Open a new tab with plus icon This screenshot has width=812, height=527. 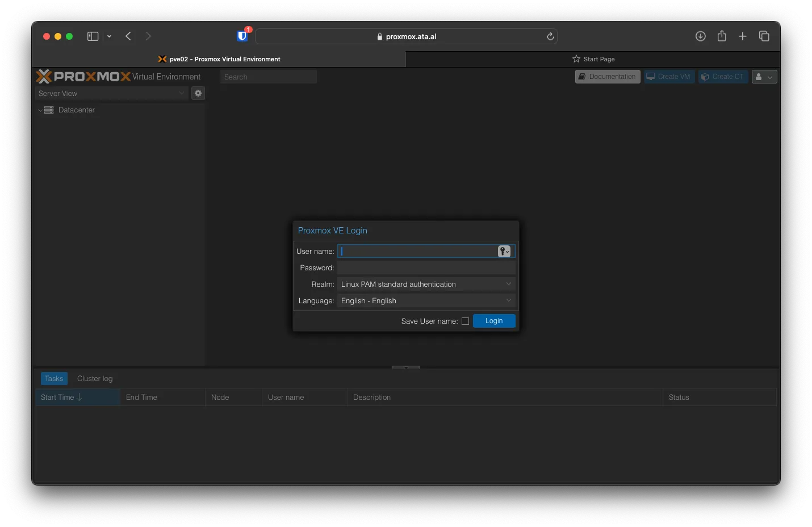click(x=743, y=36)
